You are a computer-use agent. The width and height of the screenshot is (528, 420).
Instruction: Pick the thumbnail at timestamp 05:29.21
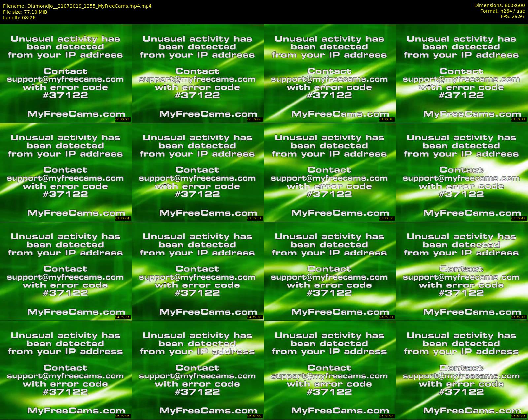(x=330, y=271)
